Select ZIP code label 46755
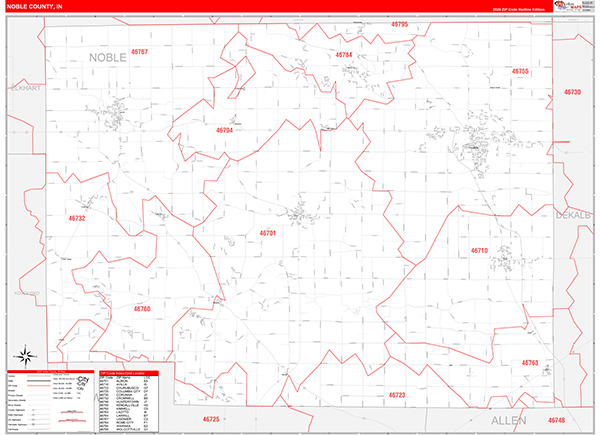The width and height of the screenshot is (600, 435). pyautogui.click(x=520, y=71)
